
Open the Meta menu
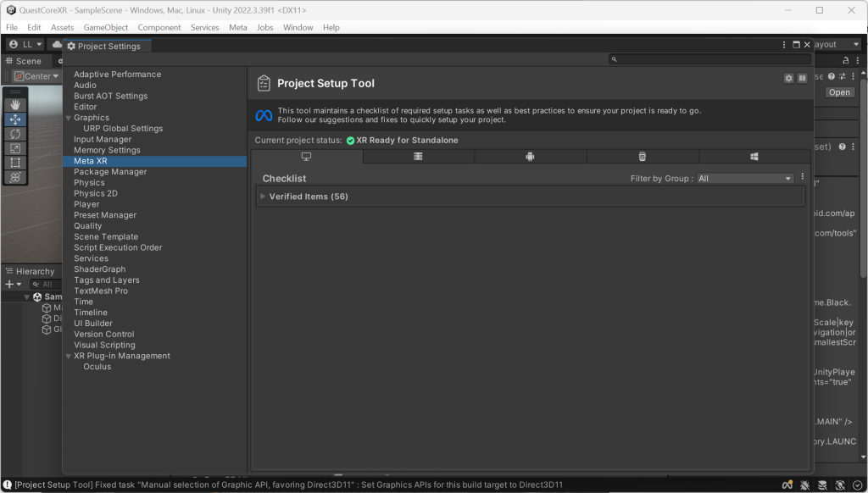(238, 27)
